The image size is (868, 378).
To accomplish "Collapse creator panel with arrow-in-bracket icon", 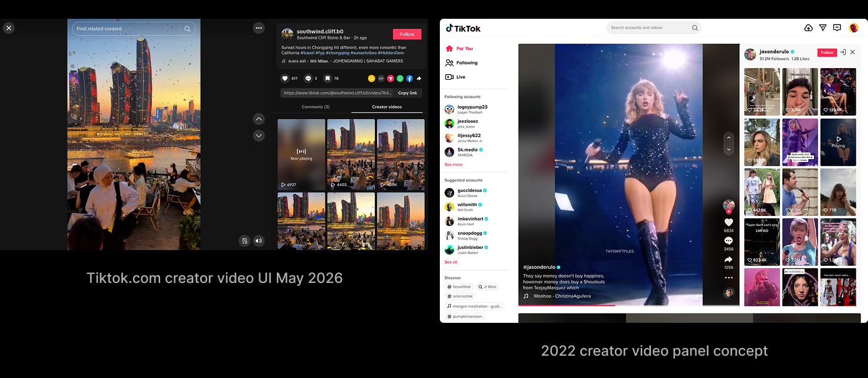I will 843,52.
